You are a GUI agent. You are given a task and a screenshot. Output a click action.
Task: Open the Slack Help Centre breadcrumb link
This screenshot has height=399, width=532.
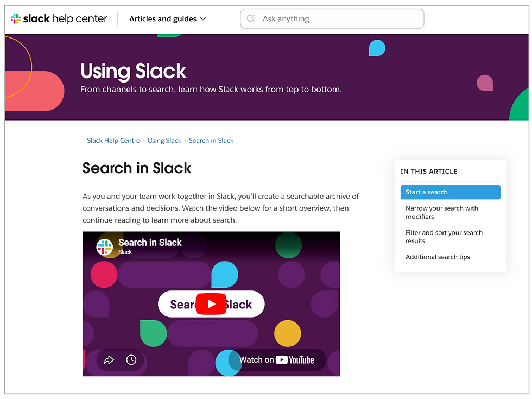(113, 141)
